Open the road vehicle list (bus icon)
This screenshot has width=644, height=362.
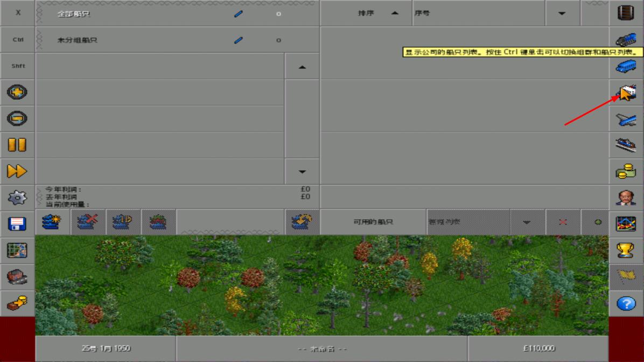coord(626,66)
